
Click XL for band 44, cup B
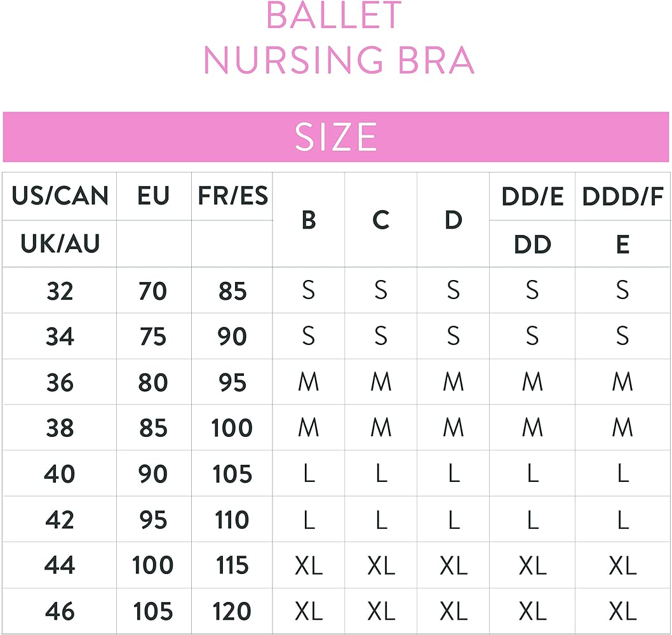(x=309, y=565)
